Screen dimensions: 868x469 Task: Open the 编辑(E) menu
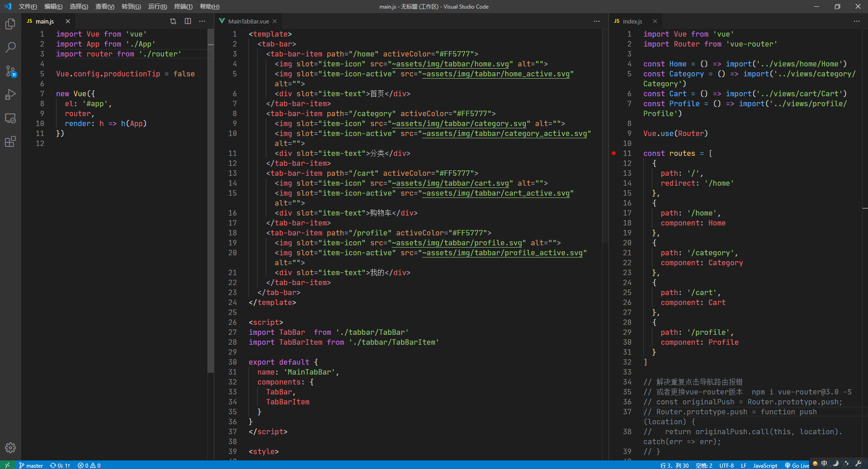[53, 6]
